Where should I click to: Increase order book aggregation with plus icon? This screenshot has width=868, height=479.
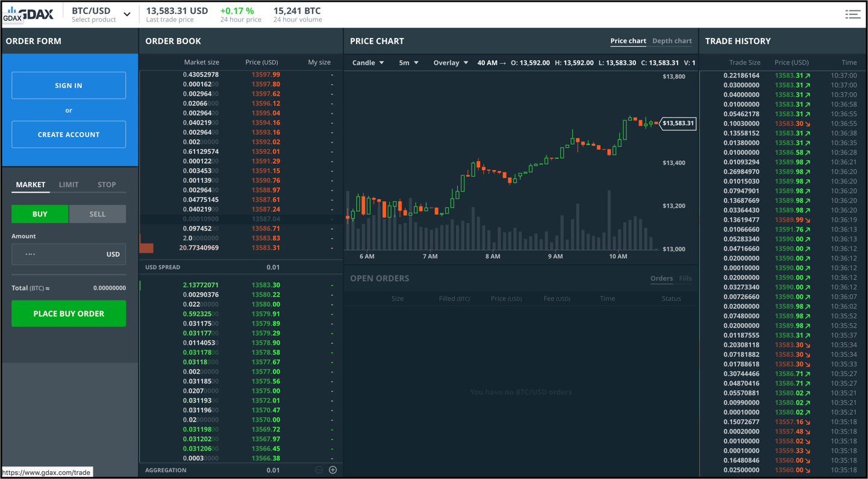[333, 470]
